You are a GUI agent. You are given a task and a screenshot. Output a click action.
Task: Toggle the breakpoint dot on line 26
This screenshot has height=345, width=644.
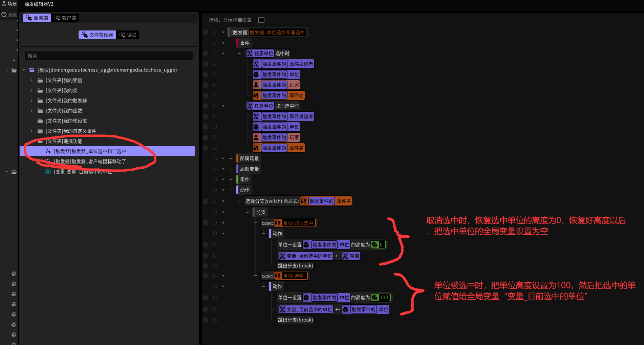[206, 298]
